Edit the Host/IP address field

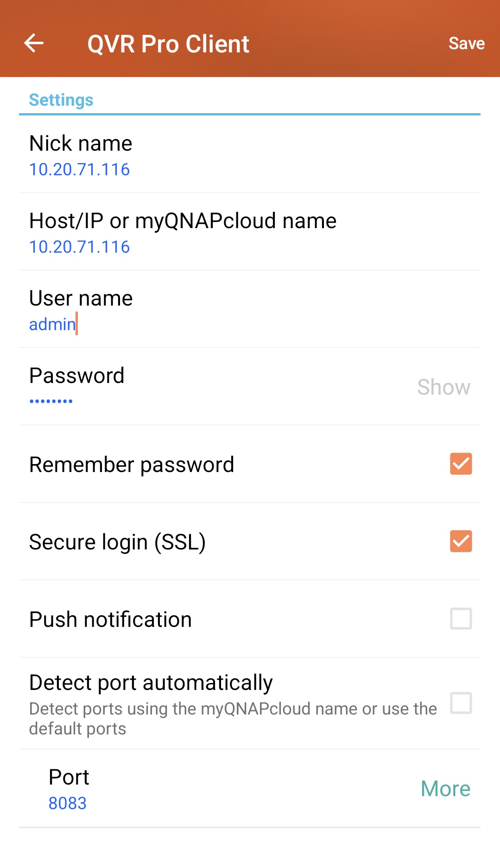coord(79,247)
